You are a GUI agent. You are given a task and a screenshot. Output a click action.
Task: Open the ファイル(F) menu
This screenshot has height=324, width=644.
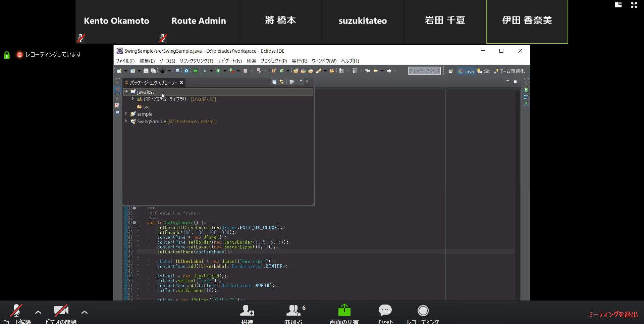(125, 61)
